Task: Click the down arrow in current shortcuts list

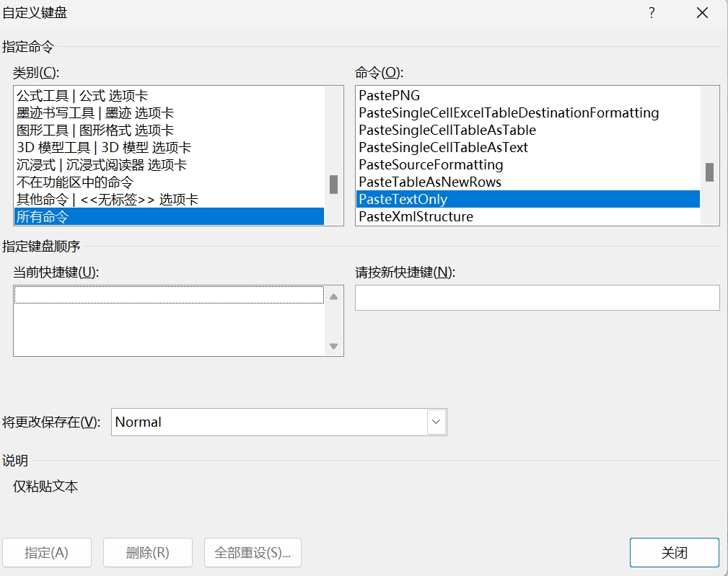Action: pyautogui.click(x=333, y=346)
